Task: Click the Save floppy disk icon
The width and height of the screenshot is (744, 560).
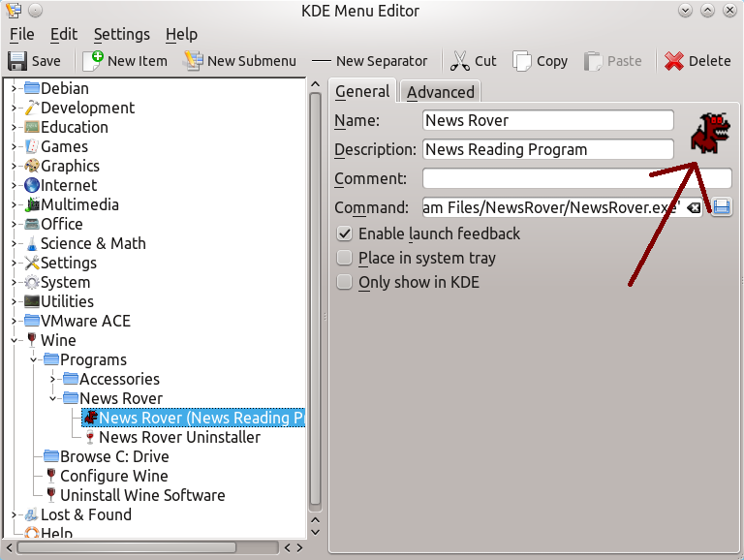Action: [17, 61]
